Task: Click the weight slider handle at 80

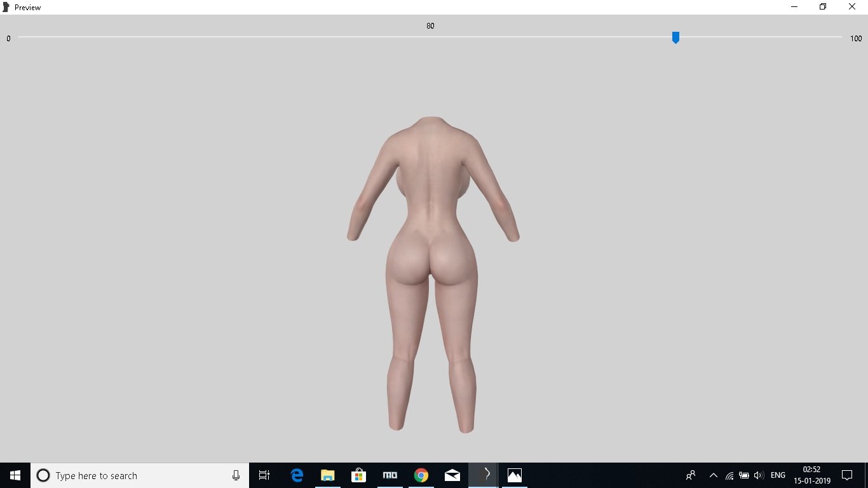Action: point(675,38)
